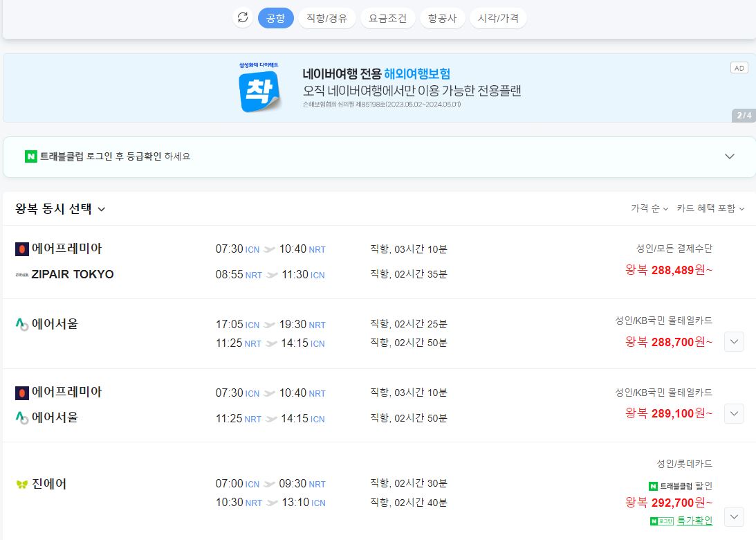The width and height of the screenshot is (756, 540).
Task: Click 진에어 airline name
Action: pyautogui.click(x=49, y=484)
